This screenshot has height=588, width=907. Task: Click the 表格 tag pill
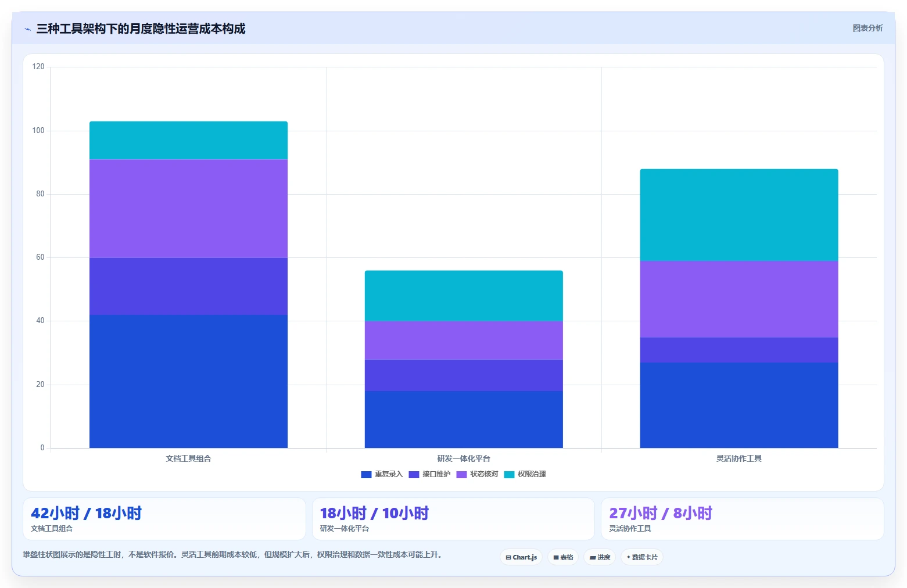563,557
